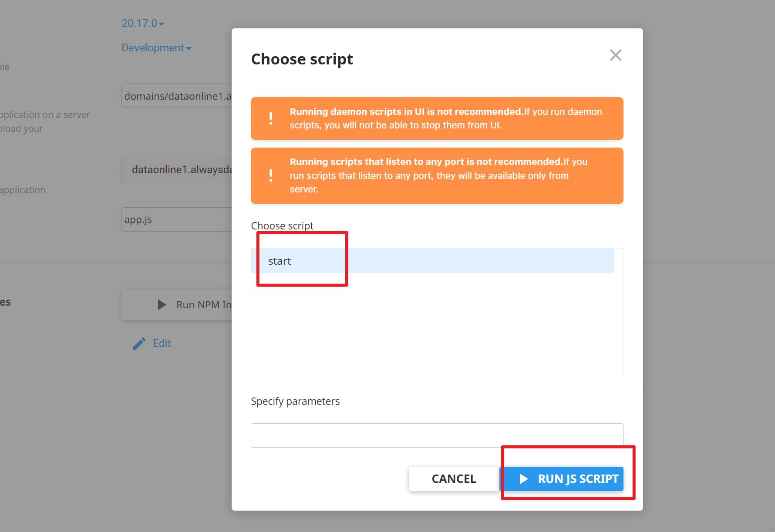Click the exclamation icon in port listening warning
This screenshot has height=532, width=775.
271,175
